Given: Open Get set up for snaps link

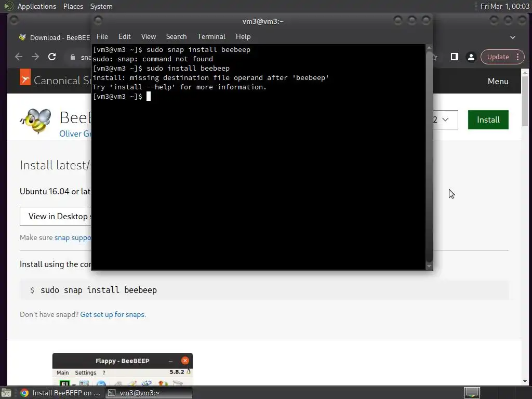Looking at the screenshot, I should point(113,314).
